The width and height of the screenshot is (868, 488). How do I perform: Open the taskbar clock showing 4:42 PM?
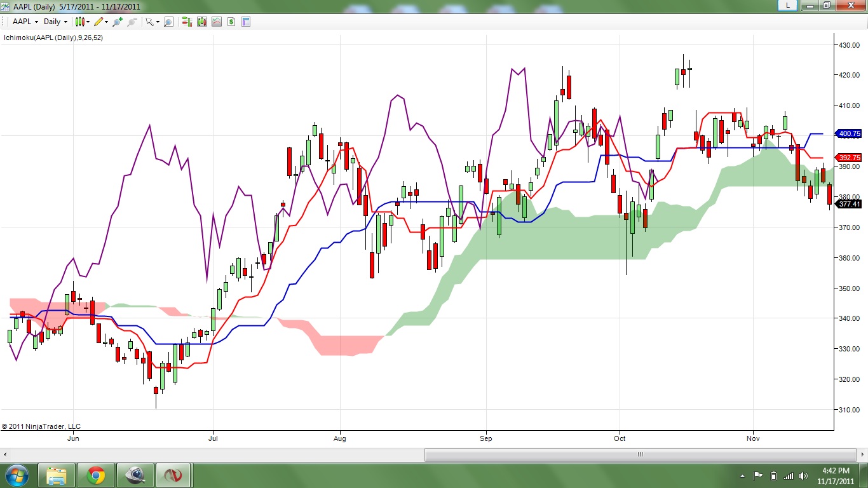[x=836, y=475]
